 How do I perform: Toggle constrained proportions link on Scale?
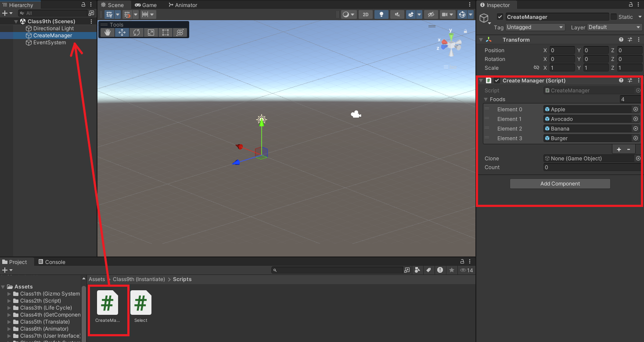pyautogui.click(x=536, y=68)
